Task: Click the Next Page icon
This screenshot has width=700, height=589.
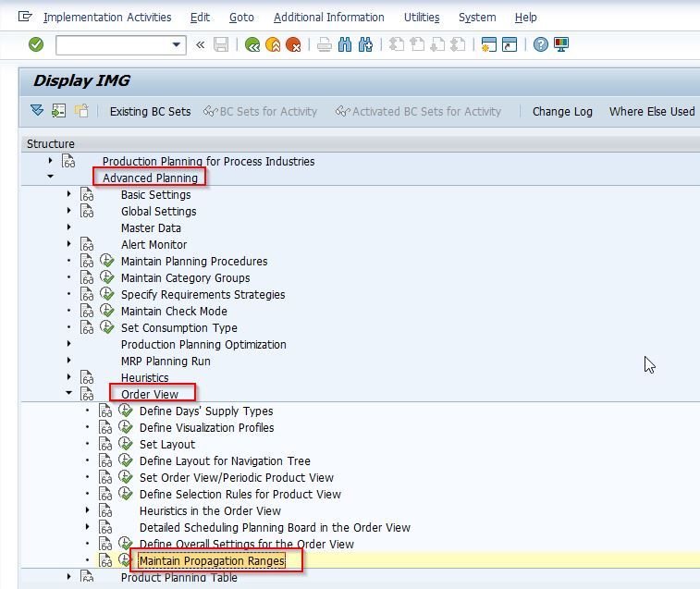Action: click(437, 44)
